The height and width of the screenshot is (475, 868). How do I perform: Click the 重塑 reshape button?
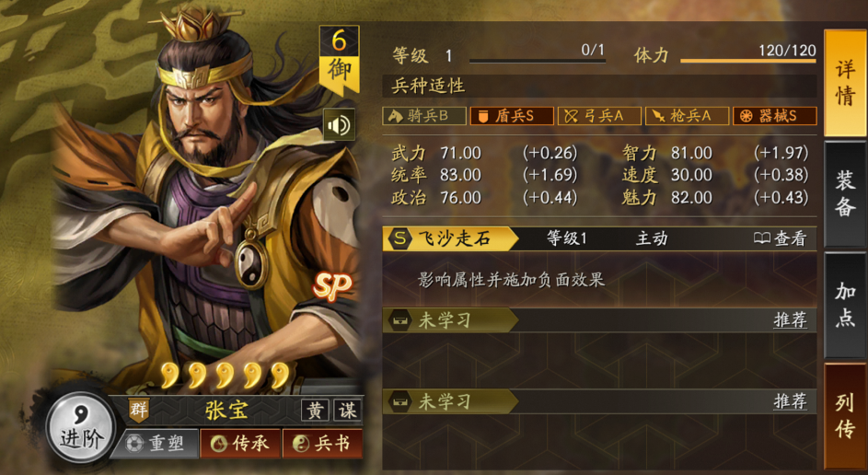click(156, 444)
